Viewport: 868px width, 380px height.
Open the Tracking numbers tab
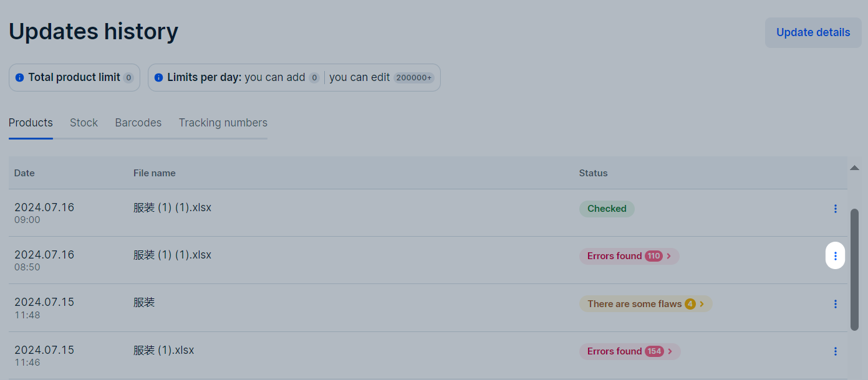tap(223, 123)
